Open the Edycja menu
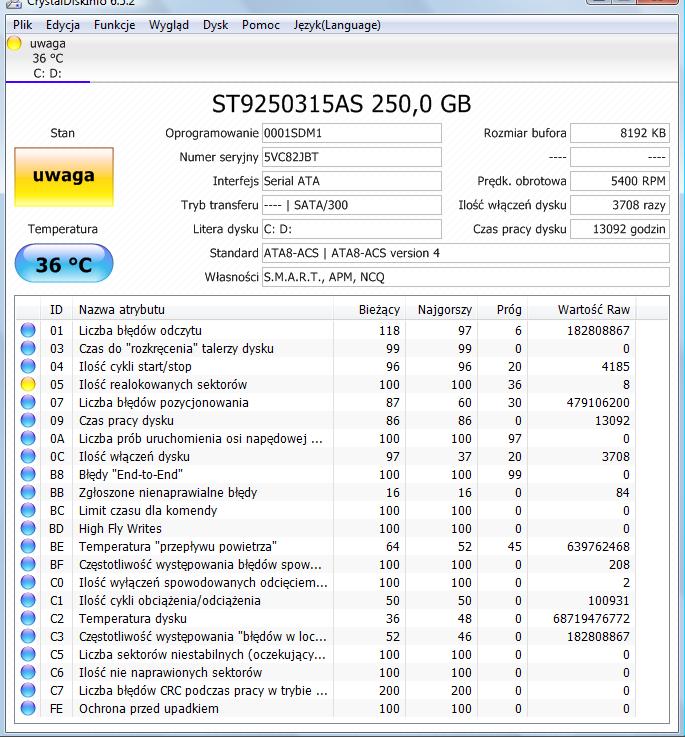The height and width of the screenshot is (737, 685). click(x=63, y=25)
